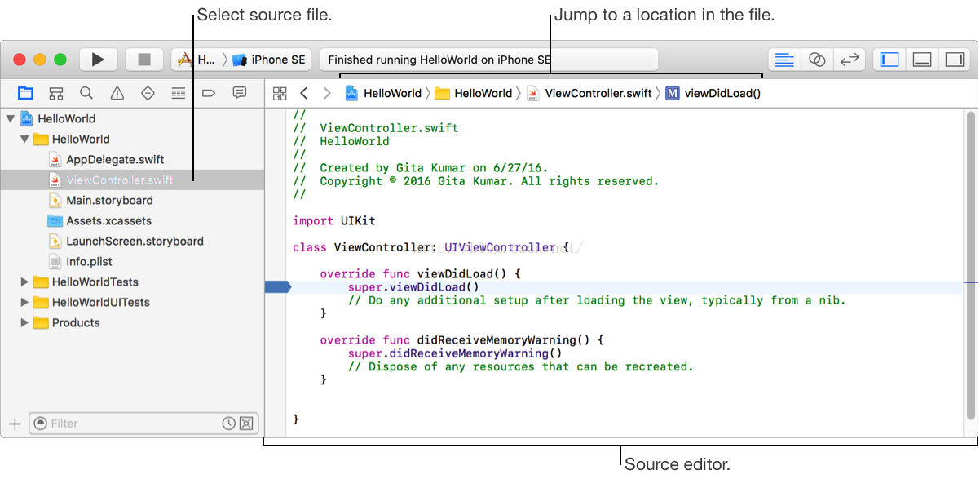Go forward to next file
The image size is (980, 479).
(327, 94)
